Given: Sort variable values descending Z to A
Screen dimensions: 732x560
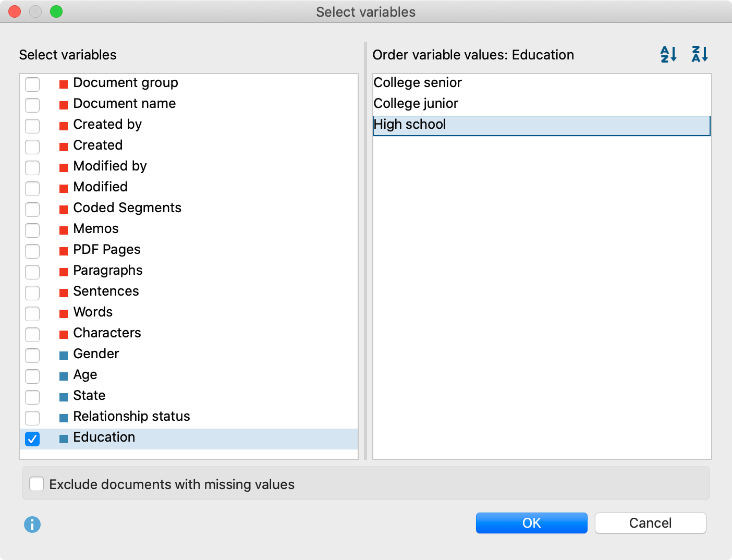Looking at the screenshot, I should pos(700,54).
